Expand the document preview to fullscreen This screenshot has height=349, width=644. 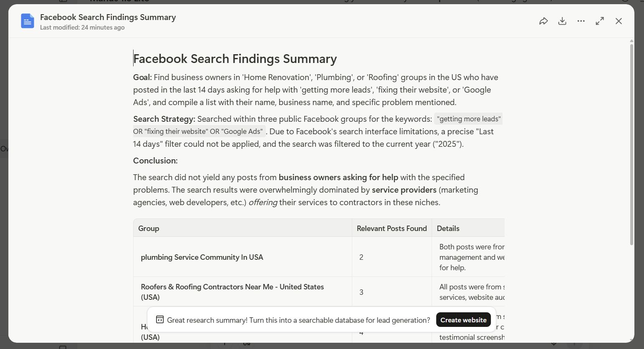tap(600, 20)
